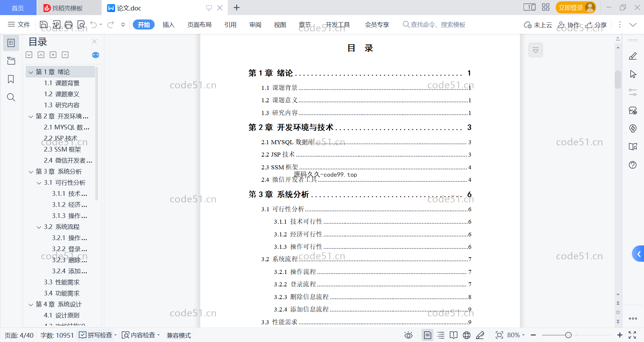Switch to the 插入 ribbon tab
Image resolution: width=644 pixels, height=342 pixels.
[168, 24]
